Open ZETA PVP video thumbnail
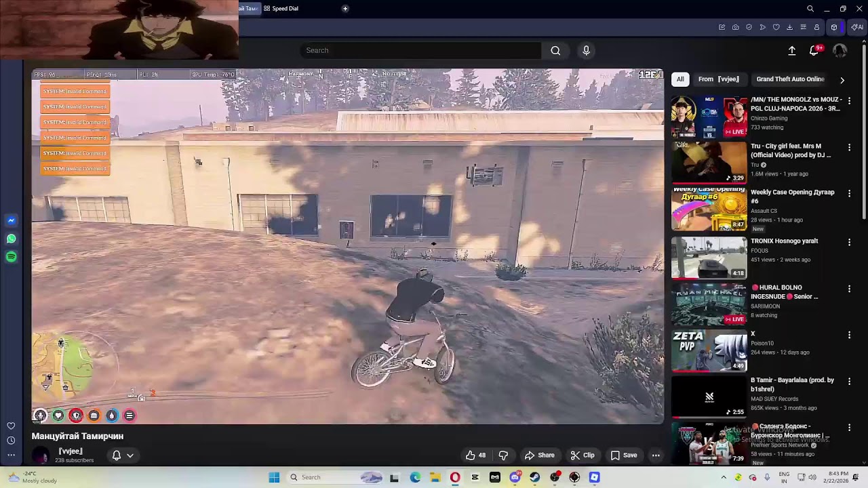Viewport: 868px width, 488px height. click(x=709, y=350)
